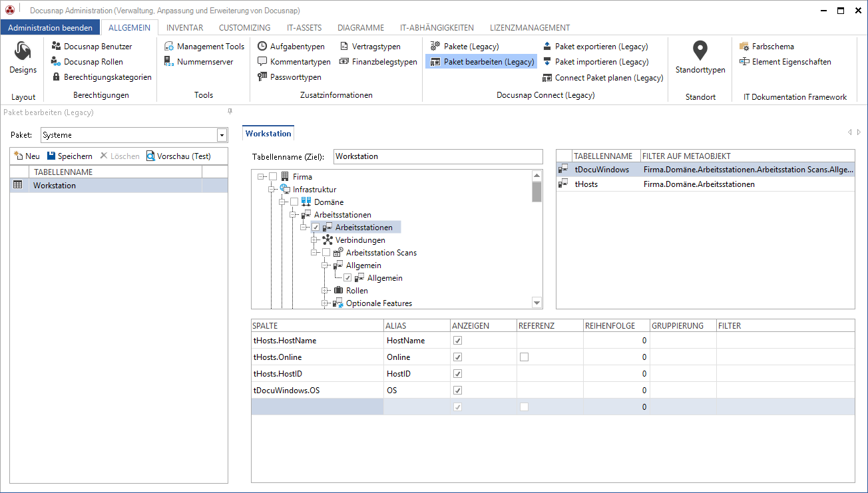868x493 pixels.
Task: Toggle Anzeigen for tHosts.Online
Action: pos(457,357)
